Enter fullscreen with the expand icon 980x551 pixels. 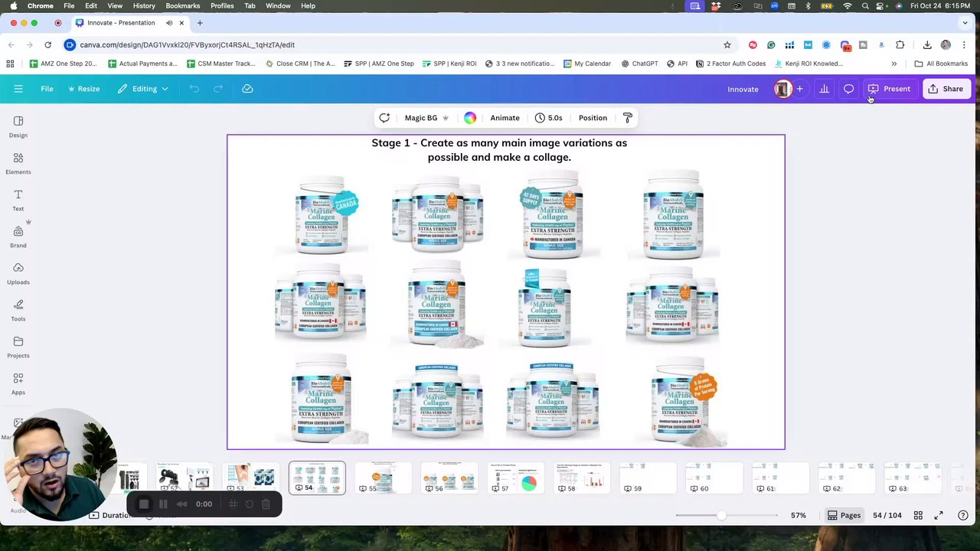pyautogui.click(x=939, y=515)
